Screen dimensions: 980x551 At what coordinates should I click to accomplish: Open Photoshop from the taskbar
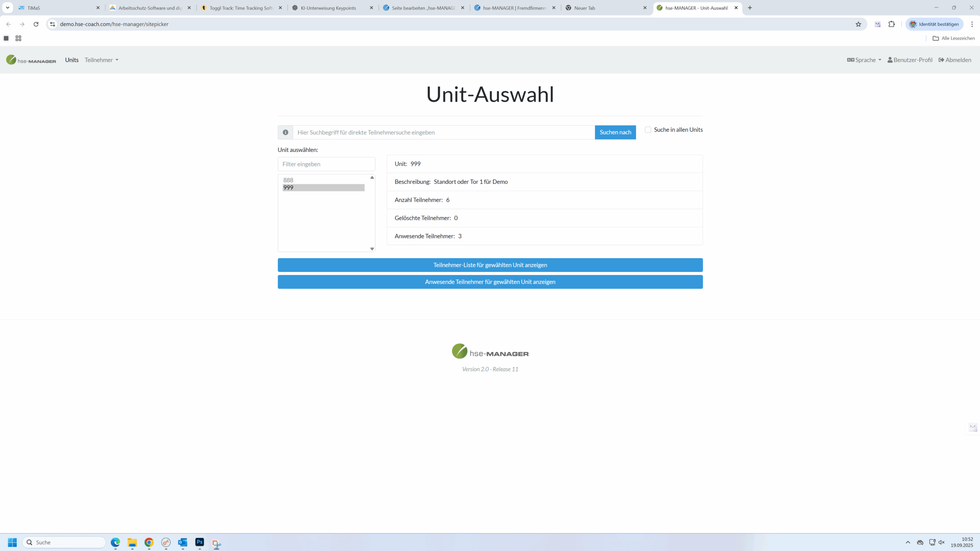(199, 542)
